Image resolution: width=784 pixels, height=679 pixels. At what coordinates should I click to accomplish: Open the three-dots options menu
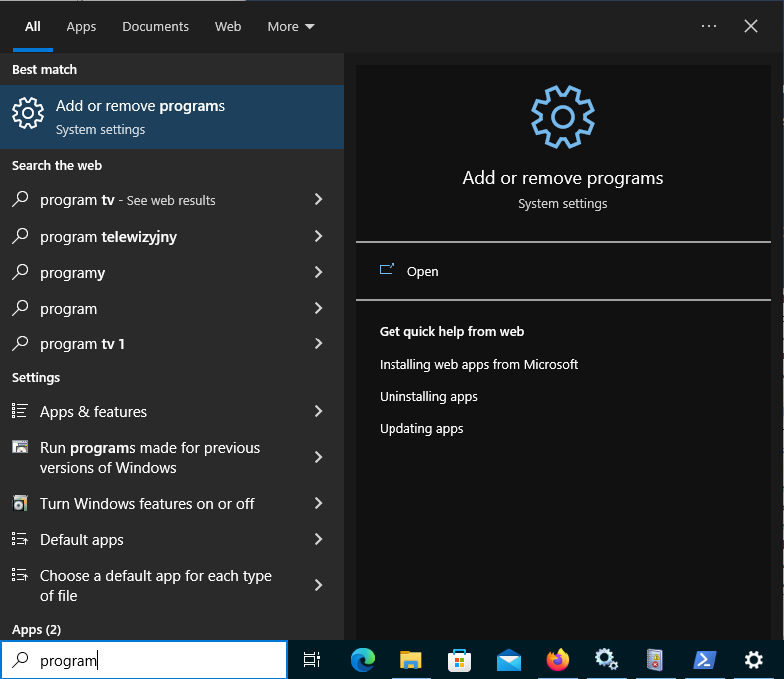point(709,26)
